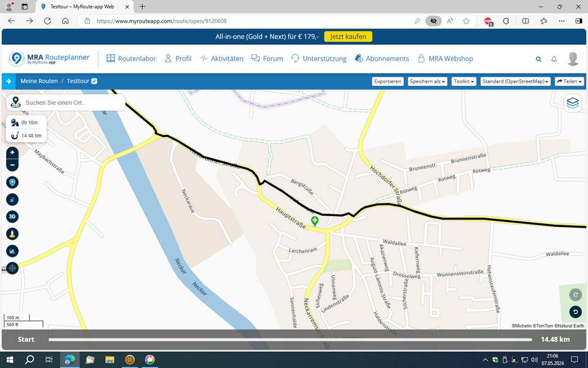
Task: Click the Exportieren button
Action: click(x=388, y=81)
